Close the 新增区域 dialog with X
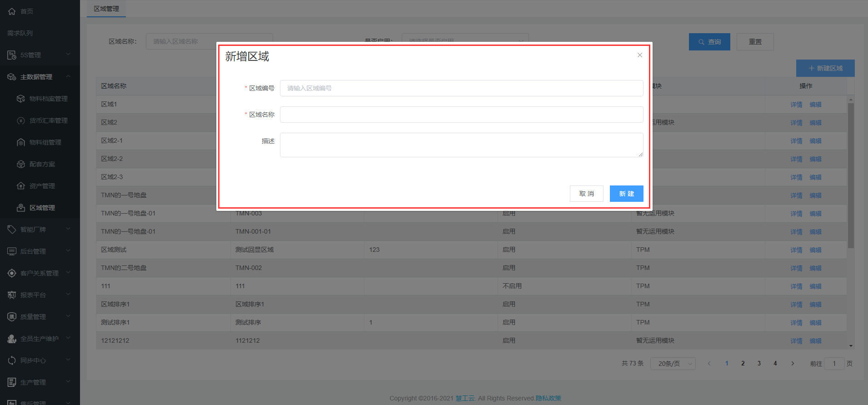The width and height of the screenshot is (868, 405). tap(639, 55)
